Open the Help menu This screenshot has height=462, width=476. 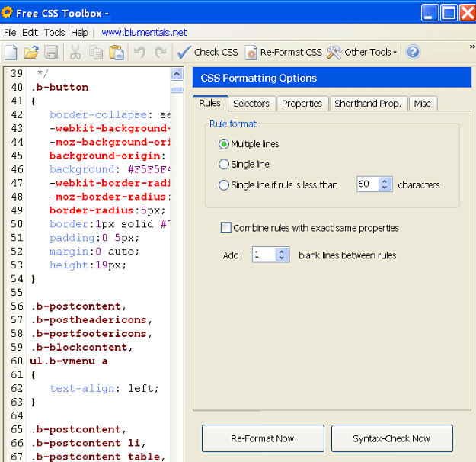pos(79,33)
